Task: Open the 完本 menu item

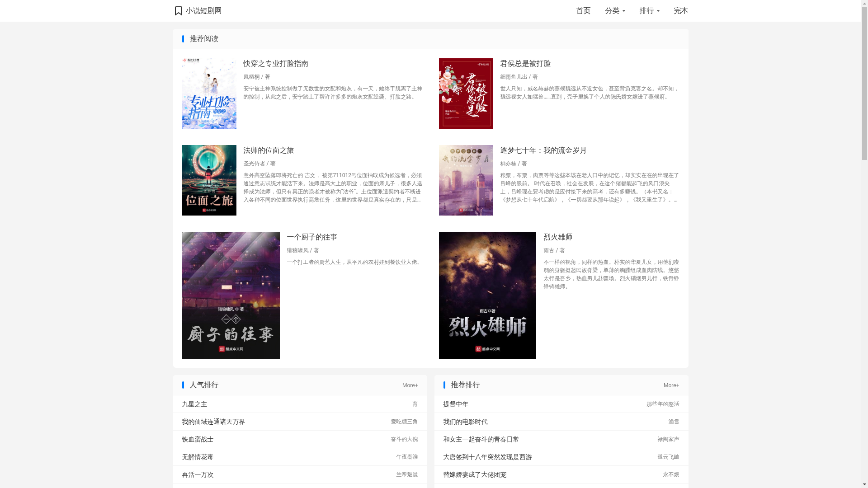Action: coord(681,11)
